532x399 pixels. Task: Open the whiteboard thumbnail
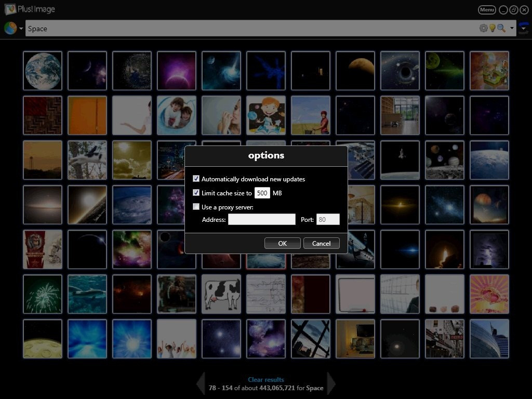point(355,294)
